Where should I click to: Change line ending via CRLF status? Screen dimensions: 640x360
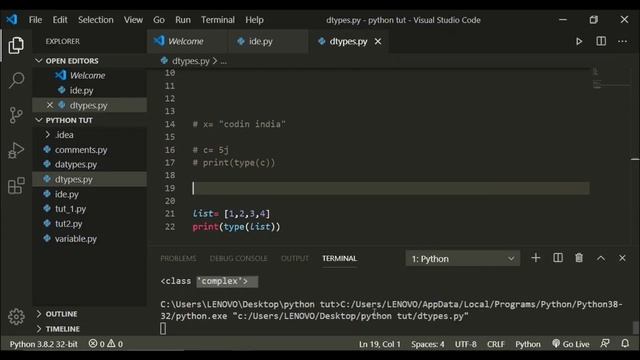tap(496, 344)
